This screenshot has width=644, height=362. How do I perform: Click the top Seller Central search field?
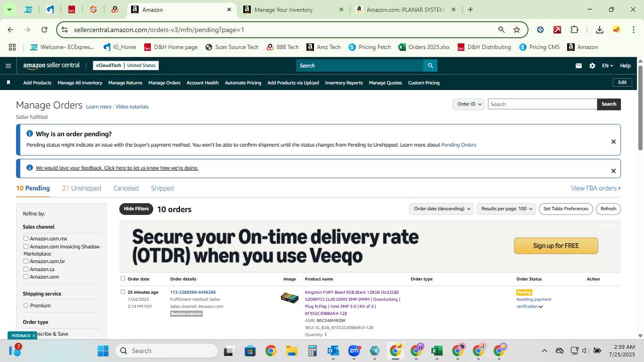pyautogui.click(x=359, y=66)
